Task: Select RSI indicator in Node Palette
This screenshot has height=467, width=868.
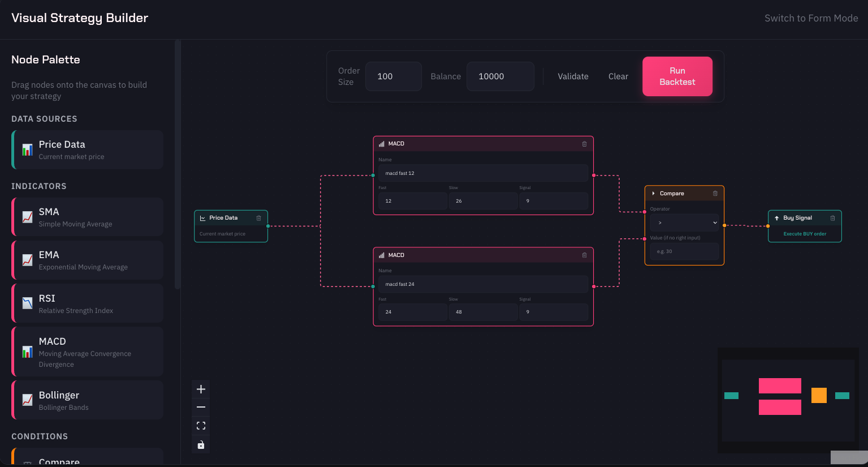Action: tap(88, 303)
